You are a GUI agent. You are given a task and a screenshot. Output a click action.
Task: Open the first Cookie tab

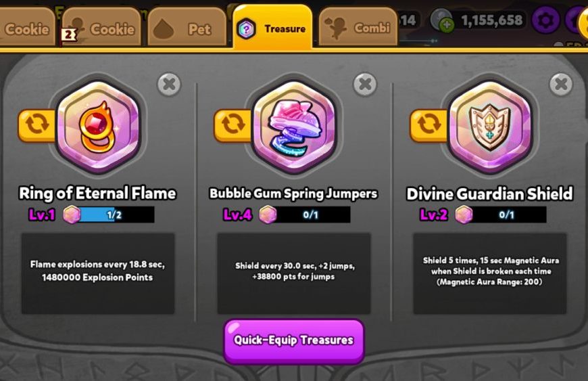click(26, 28)
